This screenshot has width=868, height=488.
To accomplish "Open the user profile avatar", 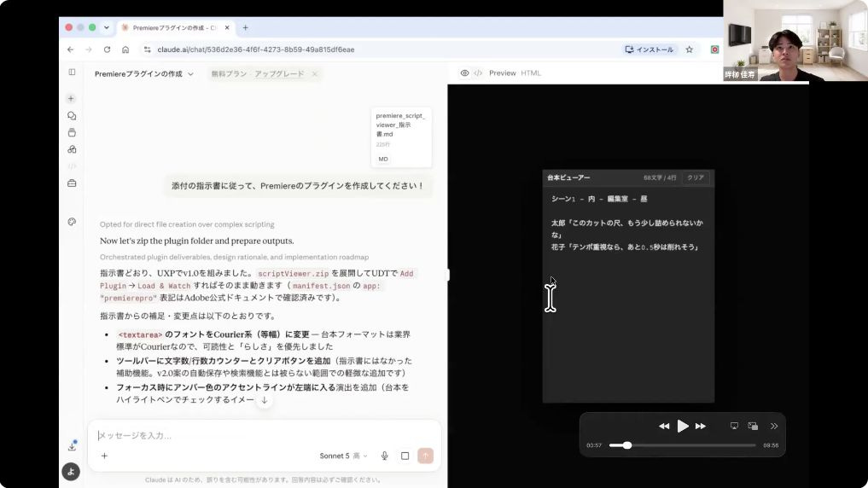I will click(71, 472).
